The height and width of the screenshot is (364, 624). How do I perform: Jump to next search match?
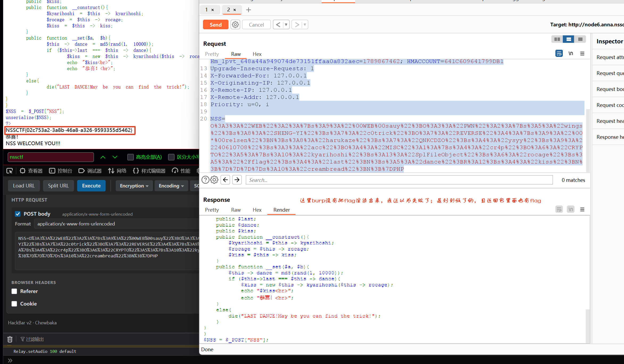[237, 180]
